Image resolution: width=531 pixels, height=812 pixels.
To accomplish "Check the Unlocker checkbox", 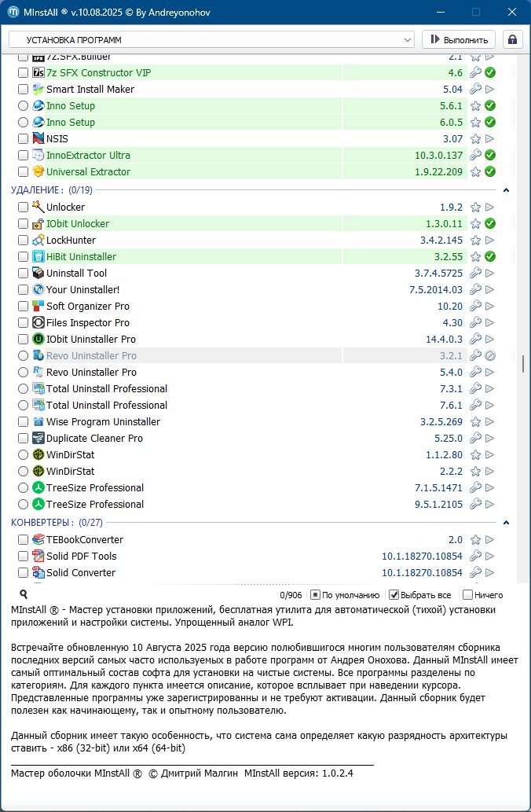I will click(x=23, y=208).
